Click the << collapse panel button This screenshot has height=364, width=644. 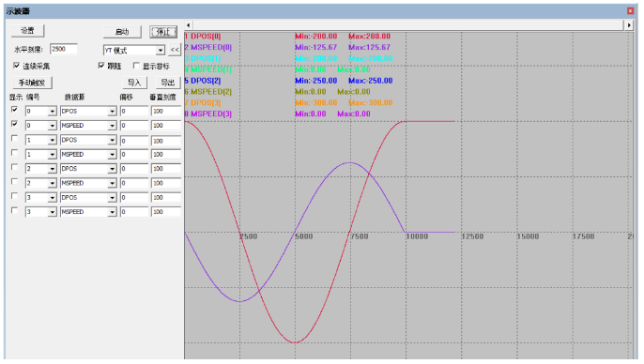pos(175,50)
